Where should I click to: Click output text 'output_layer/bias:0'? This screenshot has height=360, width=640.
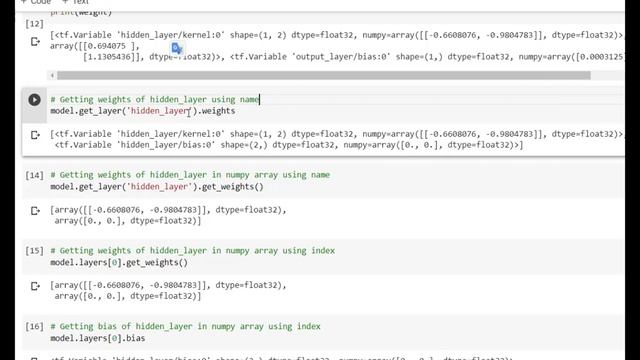341,57
